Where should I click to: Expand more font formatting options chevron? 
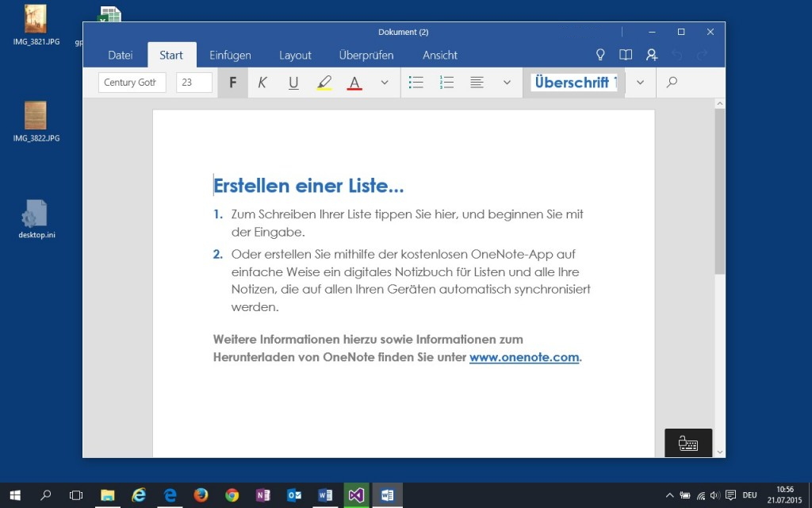click(385, 82)
